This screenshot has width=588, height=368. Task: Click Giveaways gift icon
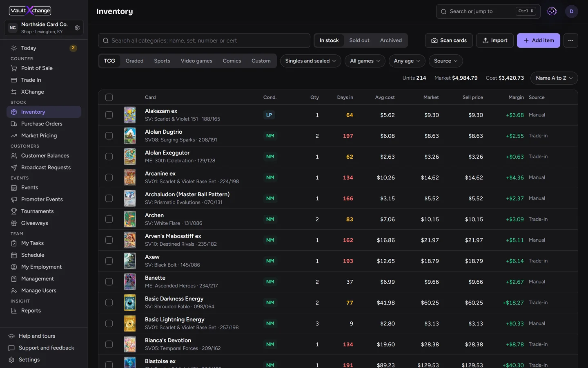click(x=14, y=223)
